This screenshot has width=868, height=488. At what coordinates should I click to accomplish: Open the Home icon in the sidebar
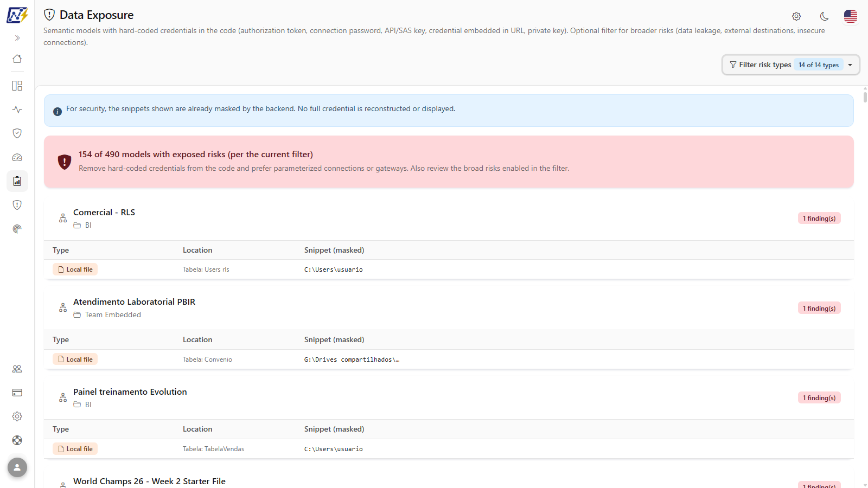pyautogui.click(x=17, y=59)
